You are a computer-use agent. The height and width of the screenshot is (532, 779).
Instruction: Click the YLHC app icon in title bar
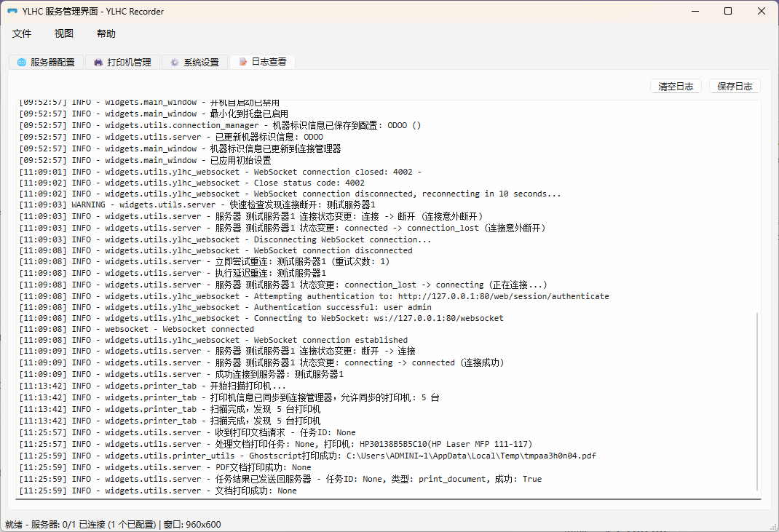coord(12,12)
